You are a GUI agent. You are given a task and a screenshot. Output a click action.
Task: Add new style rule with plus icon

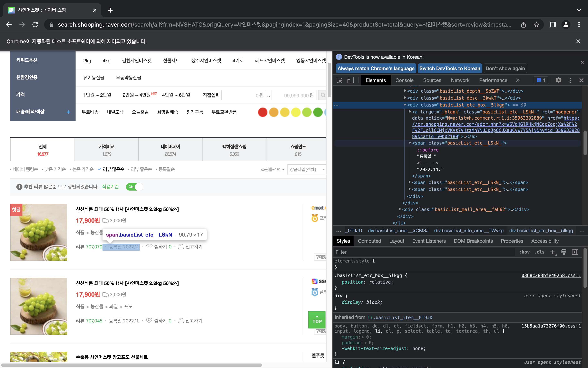(x=552, y=252)
